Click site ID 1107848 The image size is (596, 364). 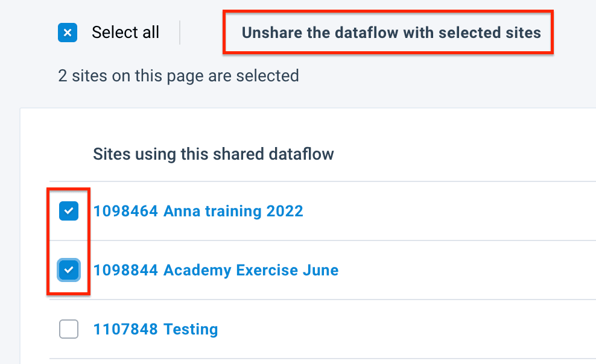tap(125, 329)
